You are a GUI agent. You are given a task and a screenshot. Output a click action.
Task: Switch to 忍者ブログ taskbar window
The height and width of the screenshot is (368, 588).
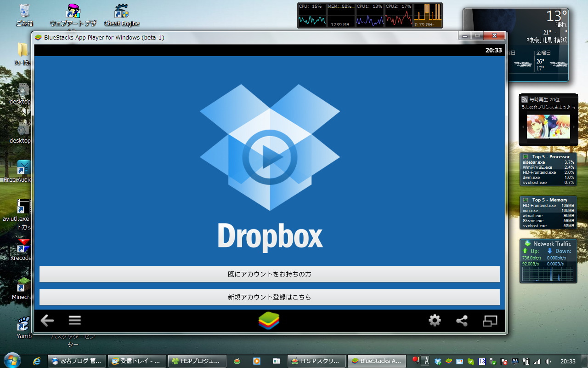(77, 361)
